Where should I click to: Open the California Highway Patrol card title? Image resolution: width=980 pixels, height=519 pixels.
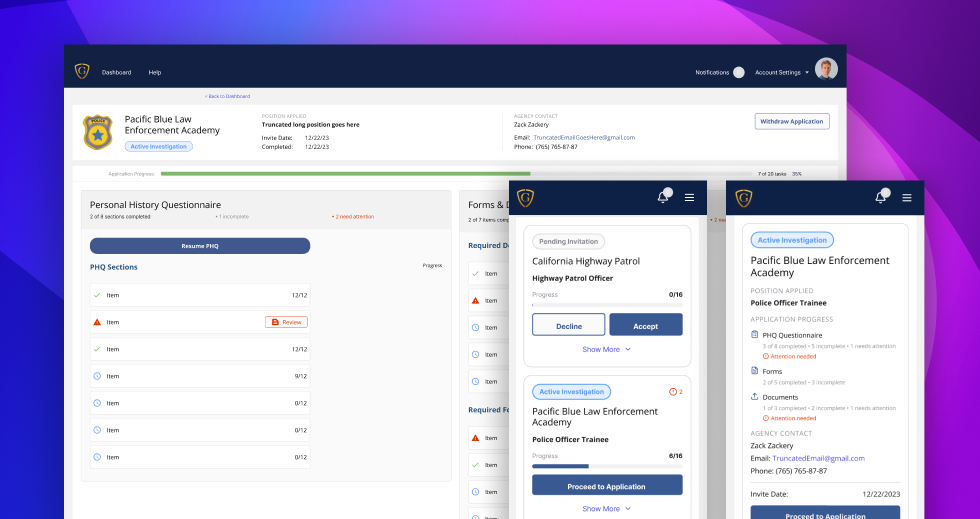pos(586,261)
